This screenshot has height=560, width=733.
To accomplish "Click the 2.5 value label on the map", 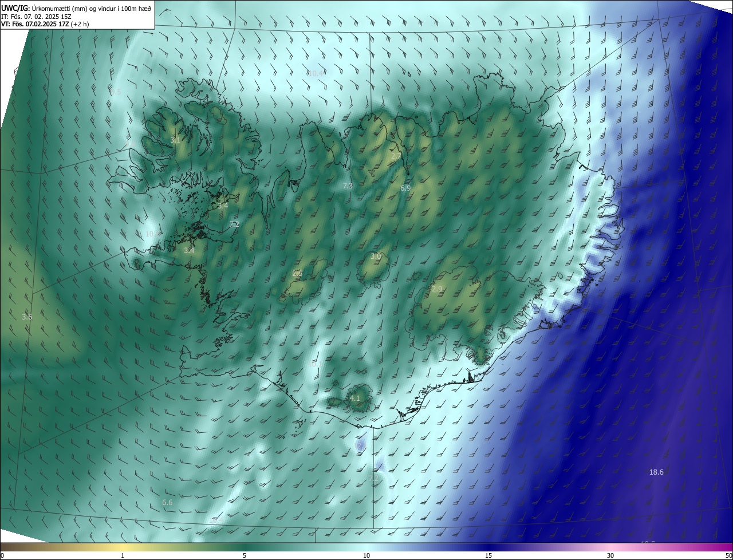I will pyautogui.click(x=297, y=274).
